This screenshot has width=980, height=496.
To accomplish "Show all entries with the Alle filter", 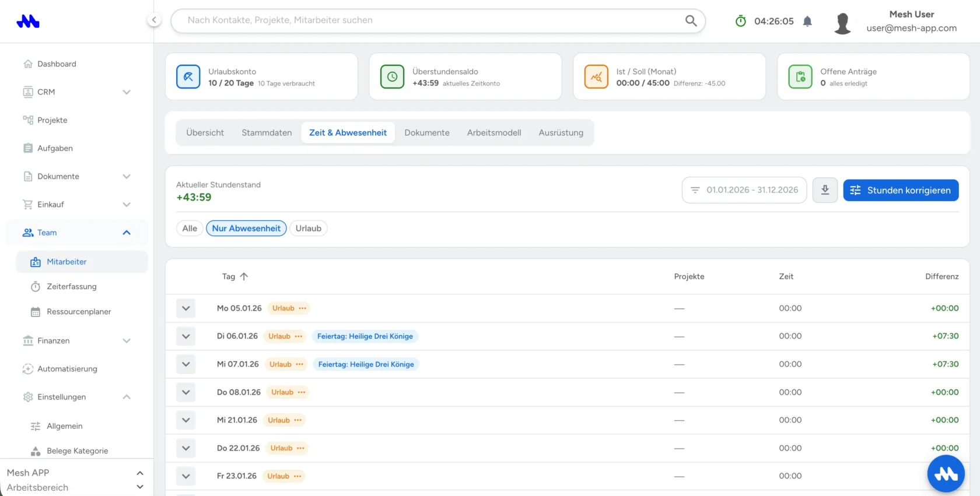I will click(x=190, y=228).
